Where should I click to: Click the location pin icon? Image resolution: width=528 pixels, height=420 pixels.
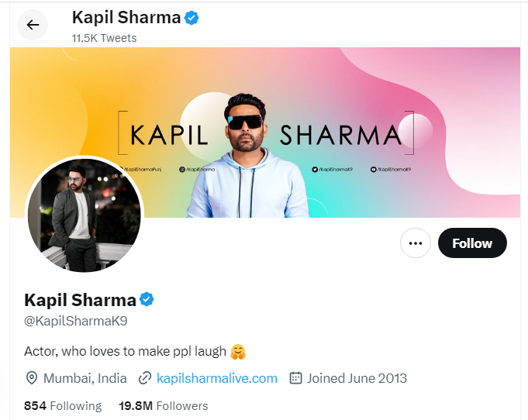coord(32,378)
